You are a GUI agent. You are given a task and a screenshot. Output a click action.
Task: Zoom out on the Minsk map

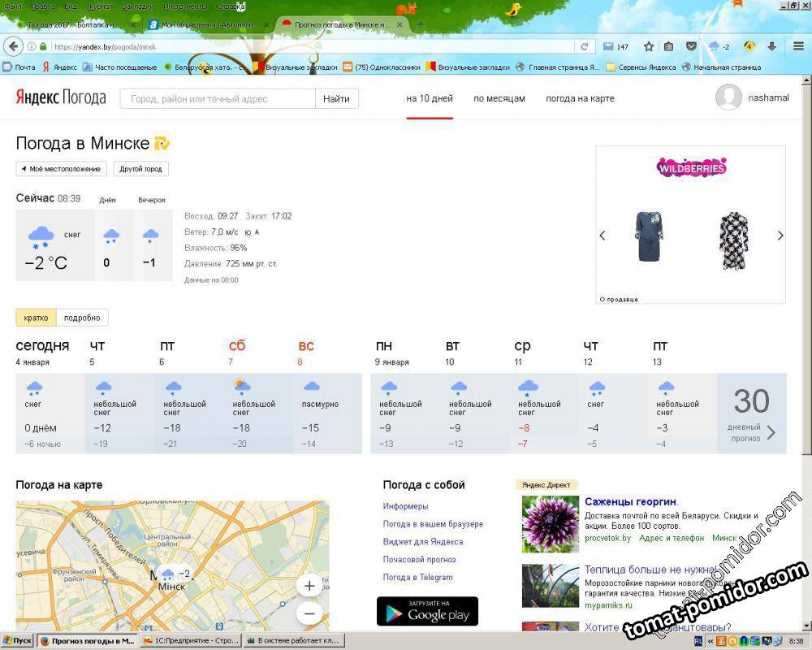tap(309, 613)
